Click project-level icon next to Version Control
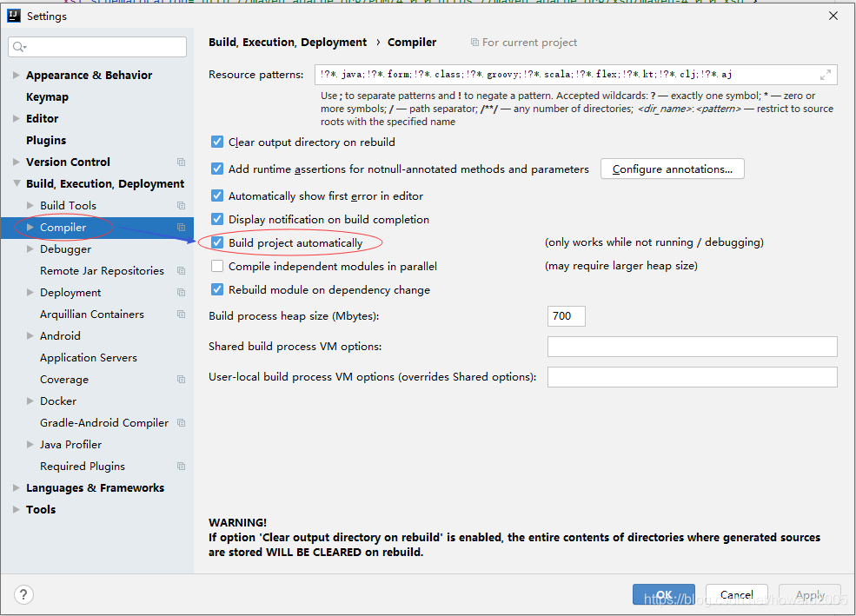Viewport: 856px width, 616px height. click(182, 162)
